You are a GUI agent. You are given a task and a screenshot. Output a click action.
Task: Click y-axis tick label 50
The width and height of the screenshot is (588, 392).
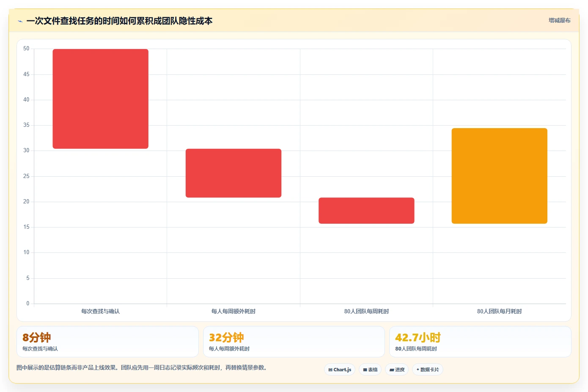click(x=26, y=49)
